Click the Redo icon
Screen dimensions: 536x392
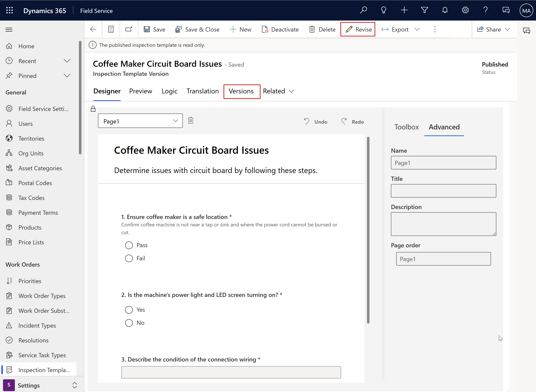[344, 121]
